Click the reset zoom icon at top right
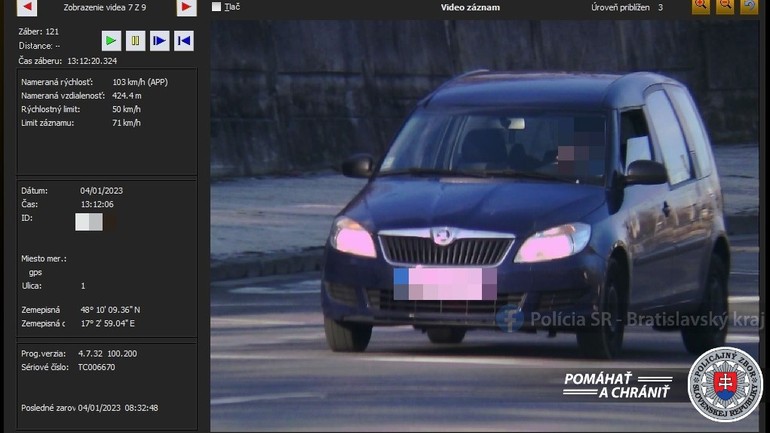This screenshot has height=433, width=770. click(x=749, y=7)
